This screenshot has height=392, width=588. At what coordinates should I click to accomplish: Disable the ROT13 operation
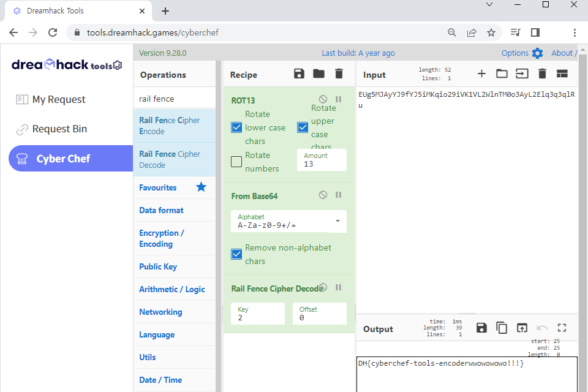(x=323, y=99)
